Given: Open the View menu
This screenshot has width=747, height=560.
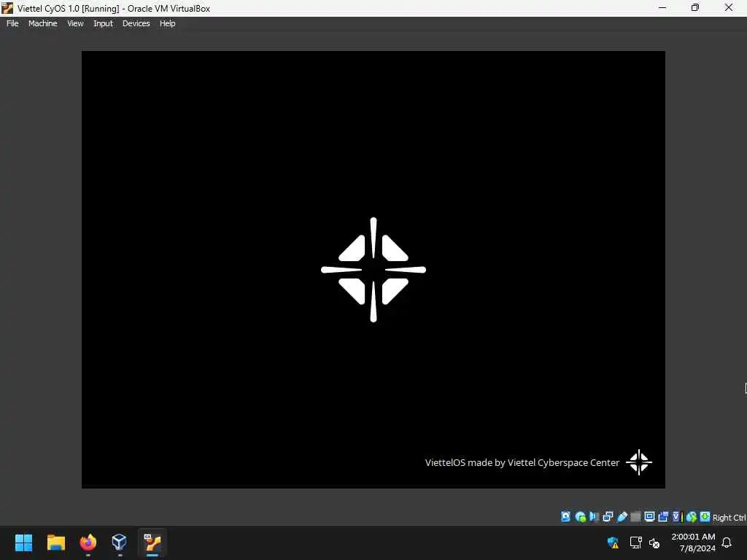Looking at the screenshot, I should (75, 23).
